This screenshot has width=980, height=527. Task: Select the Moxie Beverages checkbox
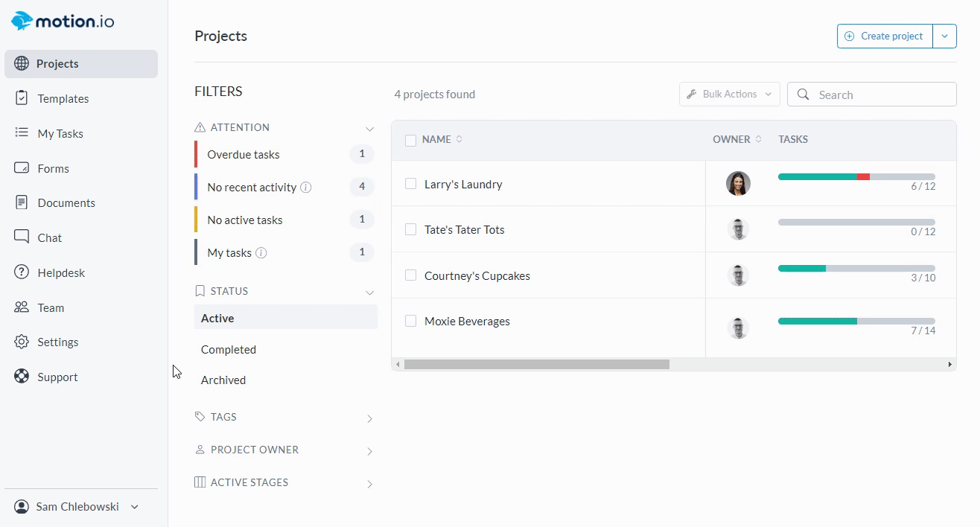pos(410,321)
